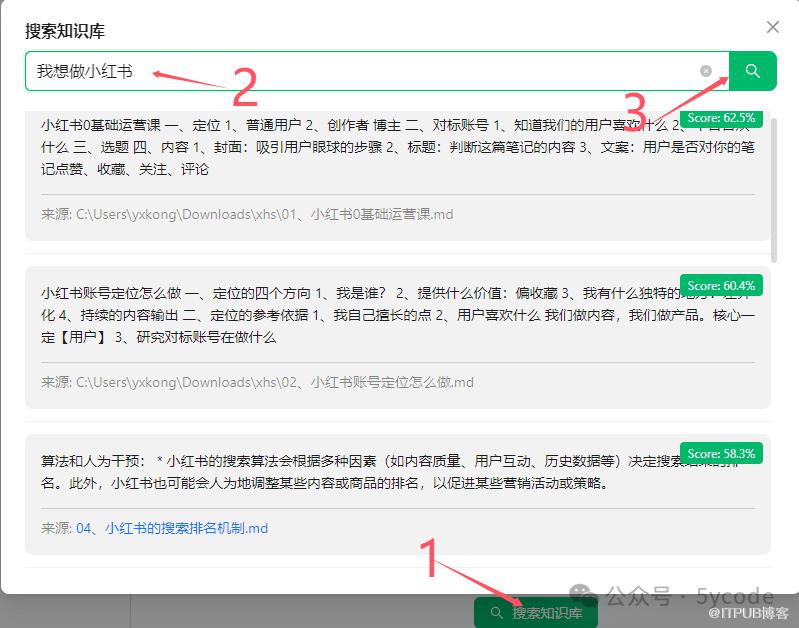This screenshot has width=799, height=628.
Task: Click the Score: 60.4% badge
Action: [x=721, y=285]
